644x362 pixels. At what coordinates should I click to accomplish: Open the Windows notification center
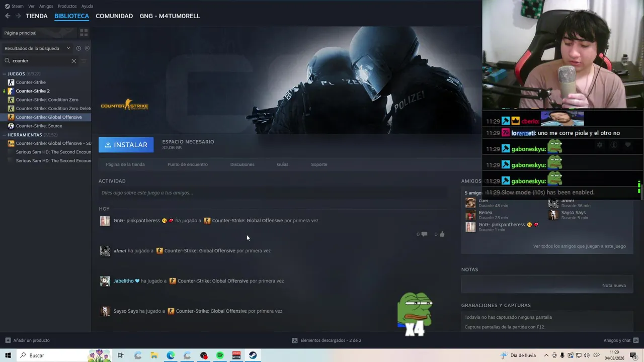click(x=633, y=355)
